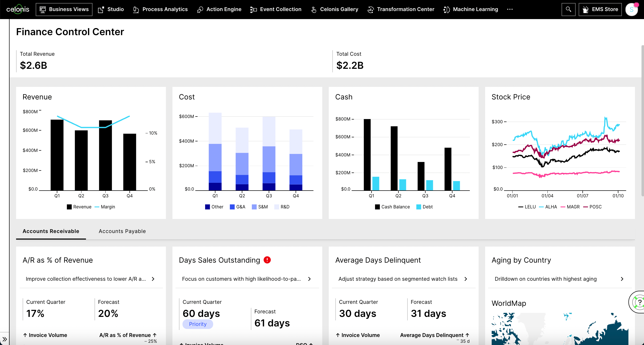644x345 pixels.
Task: Click the search magnifier icon
Action: (x=568, y=9)
